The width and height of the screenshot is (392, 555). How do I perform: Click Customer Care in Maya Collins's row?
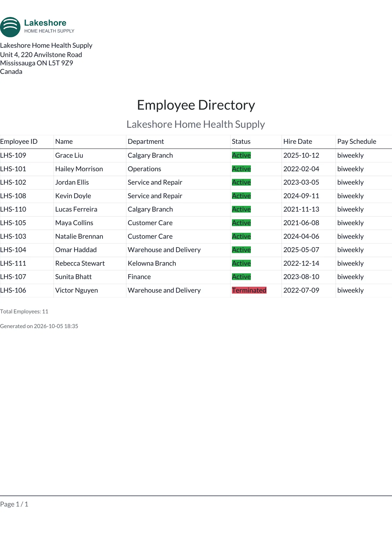pos(150,223)
